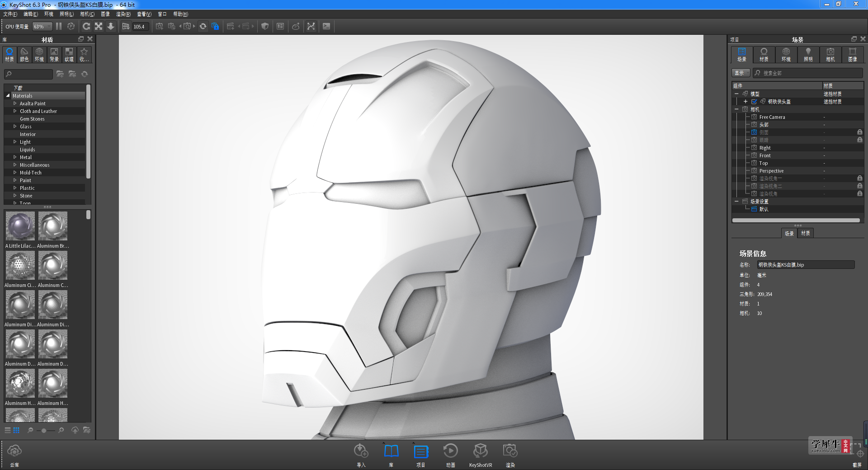Click the library import folder icon
The height and width of the screenshot is (470, 868).
pyautogui.click(x=72, y=74)
